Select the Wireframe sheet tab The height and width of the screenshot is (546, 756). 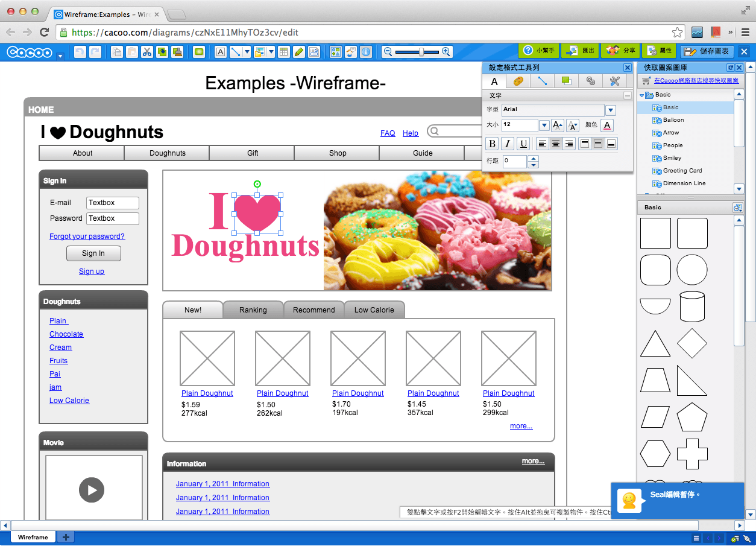pos(33,537)
